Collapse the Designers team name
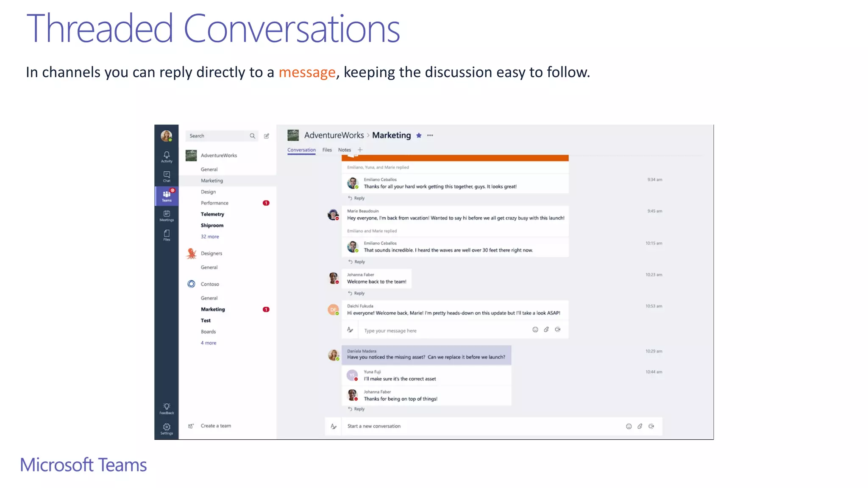Viewport: 868px width, 488px height. click(211, 253)
